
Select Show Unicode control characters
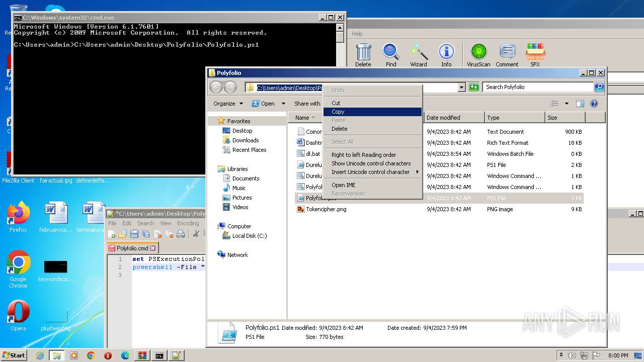372,163
